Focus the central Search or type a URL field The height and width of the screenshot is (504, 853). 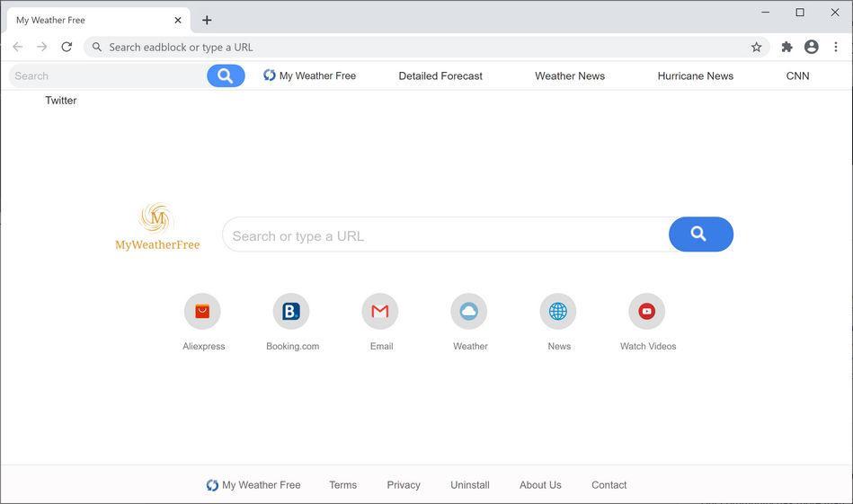point(445,235)
